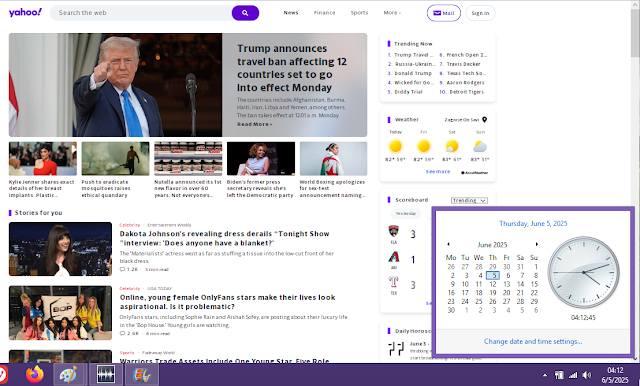Select June 12 in the calendar

493,284
